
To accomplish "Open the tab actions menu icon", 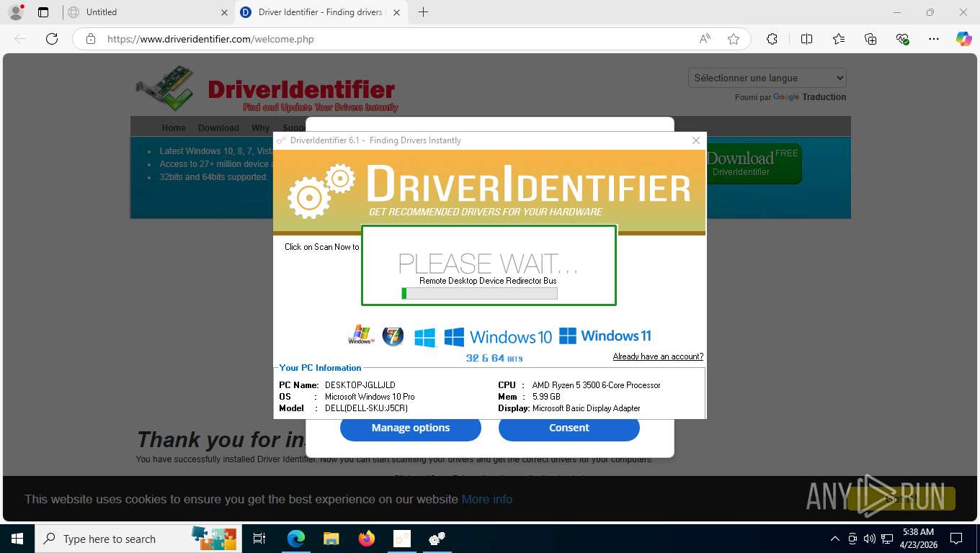I will pyautogui.click(x=43, y=12).
